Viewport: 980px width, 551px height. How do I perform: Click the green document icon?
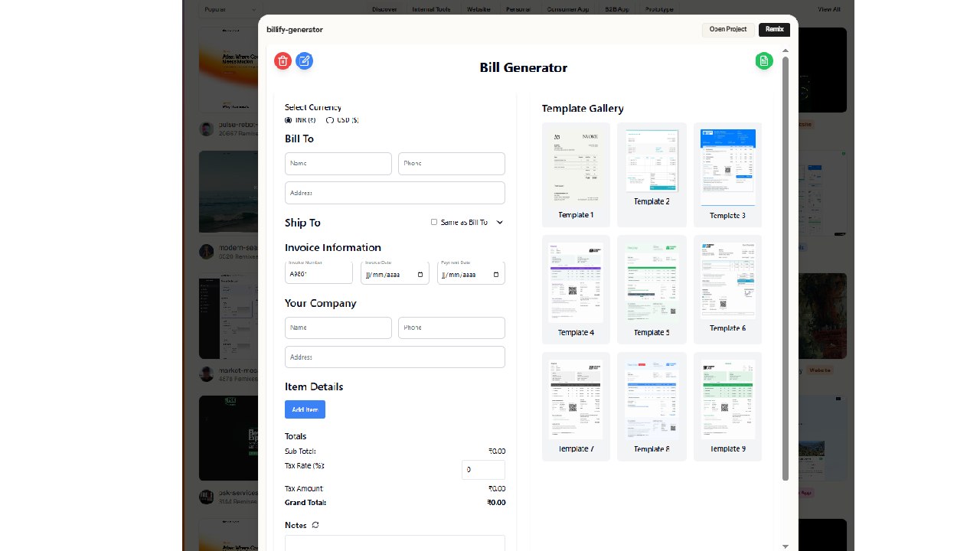pyautogui.click(x=764, y=61)
